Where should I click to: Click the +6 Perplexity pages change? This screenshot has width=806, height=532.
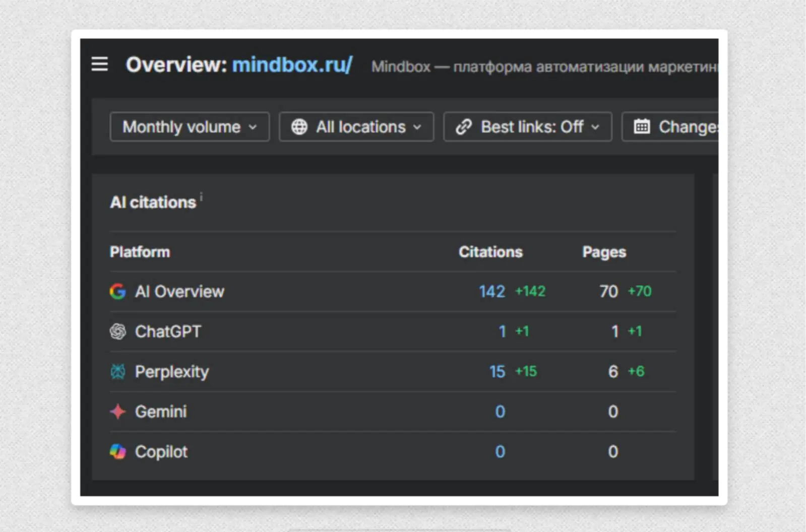636,371
